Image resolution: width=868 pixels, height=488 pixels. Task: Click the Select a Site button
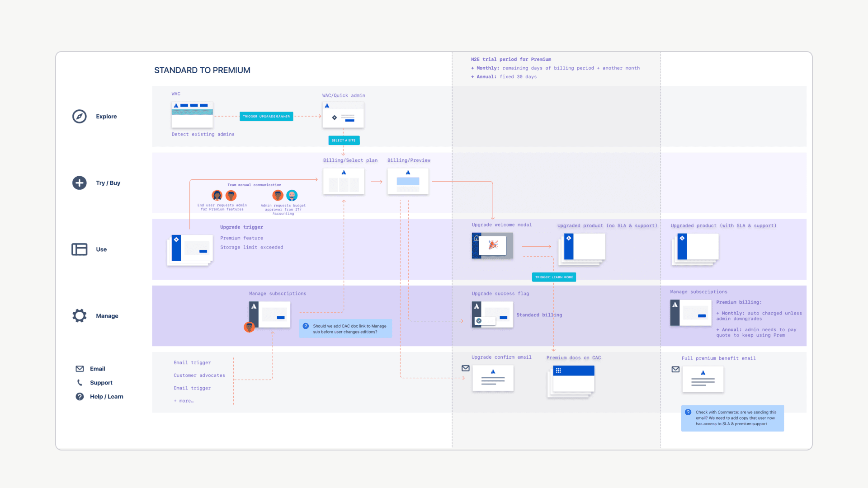click(x=344, y=141)
